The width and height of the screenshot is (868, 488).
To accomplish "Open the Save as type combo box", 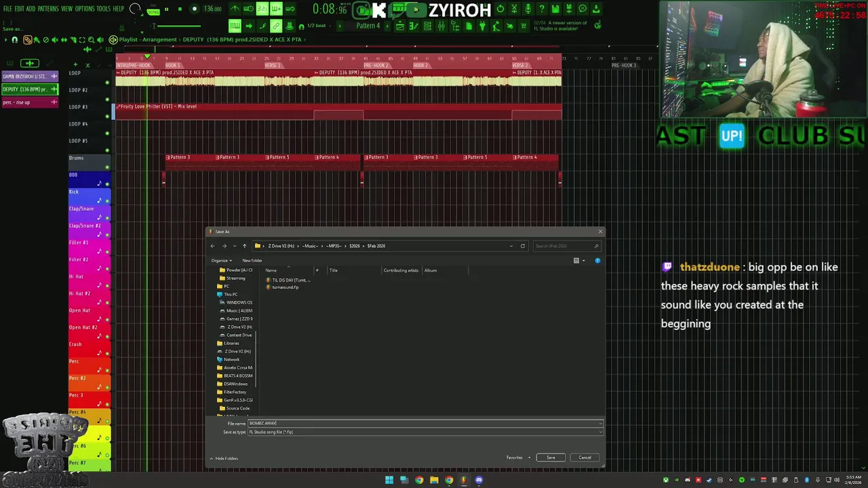I will [x=425, y=432].
